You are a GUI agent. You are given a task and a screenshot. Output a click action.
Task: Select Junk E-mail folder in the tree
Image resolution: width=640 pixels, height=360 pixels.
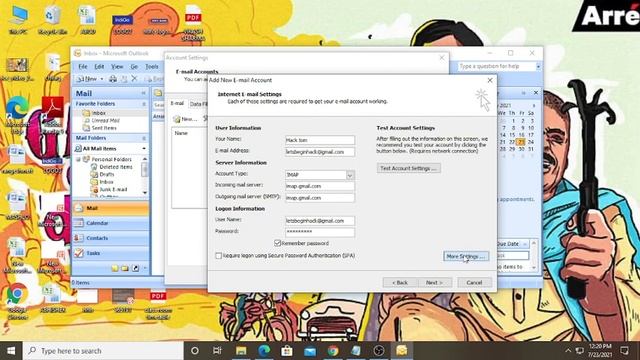point(113,189)
